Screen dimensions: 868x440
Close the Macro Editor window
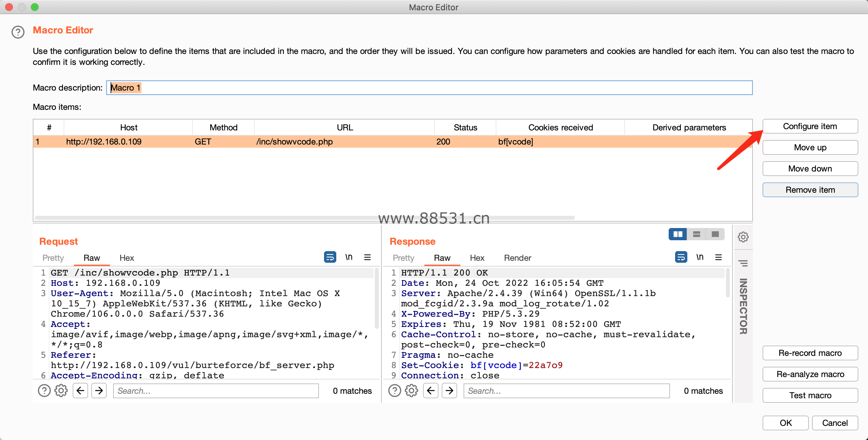(9, 7)
